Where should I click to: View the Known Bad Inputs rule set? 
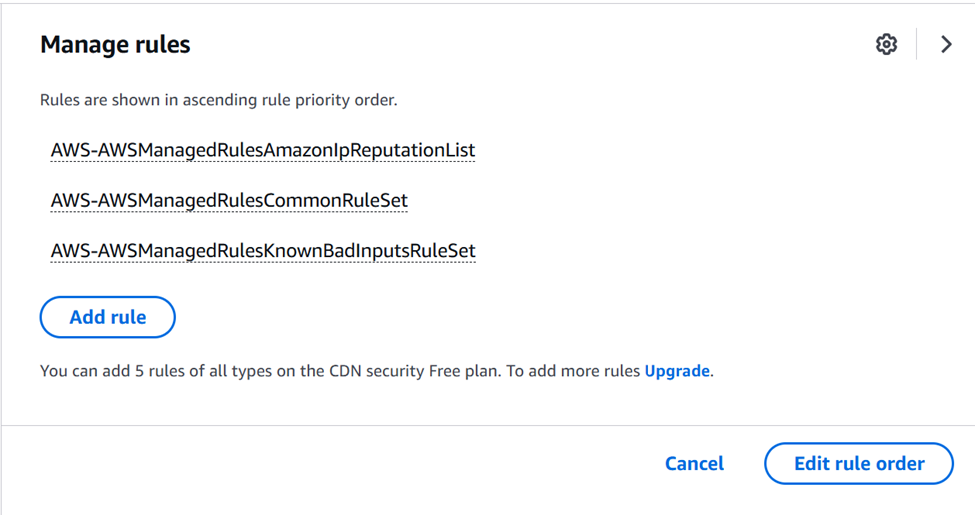pos(263,250)
